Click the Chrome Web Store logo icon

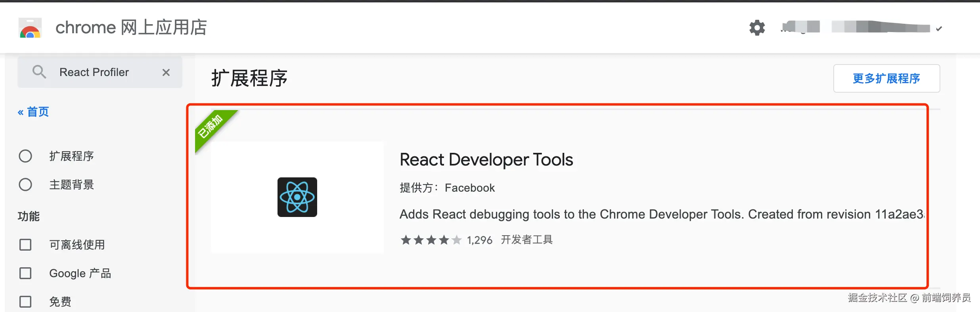click(x=30, y=28)
